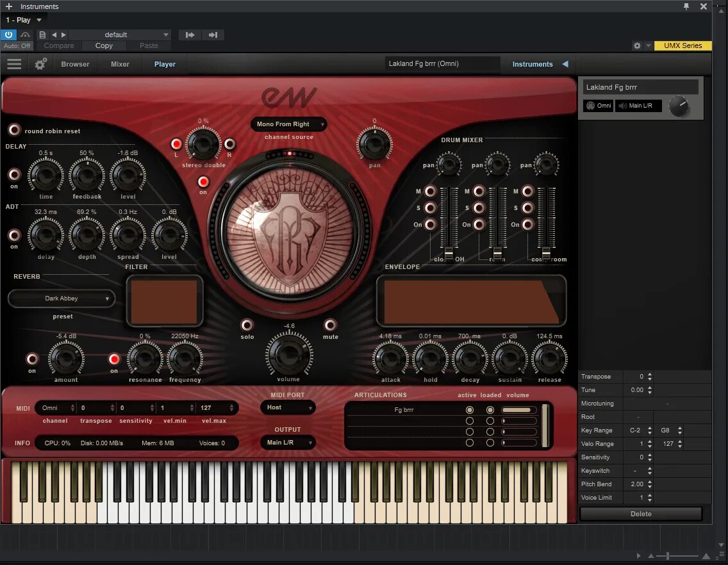The image size is (728, 565).
Task: Open the hamburger main menu in Play
Action: (x=14, y=64)
